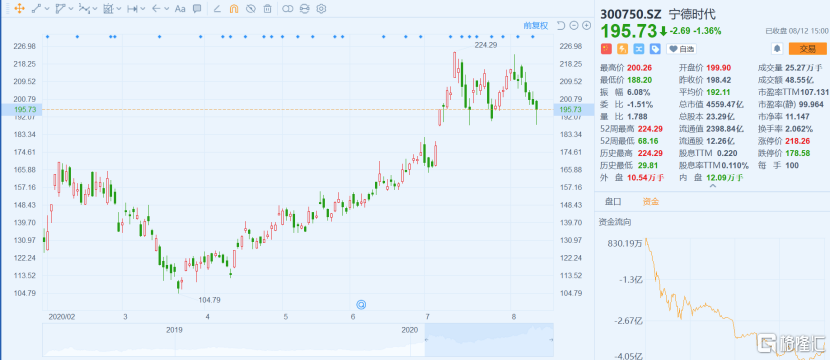832x360 pixels.
Task: Select the comment bubble note tool
Action: coord(197,8)
